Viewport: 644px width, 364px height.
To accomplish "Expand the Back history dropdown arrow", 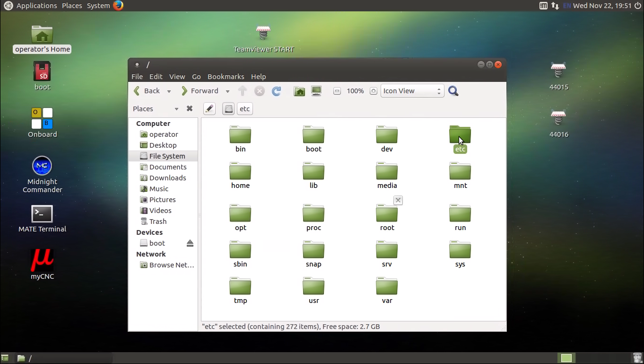I will pos(169,91).
